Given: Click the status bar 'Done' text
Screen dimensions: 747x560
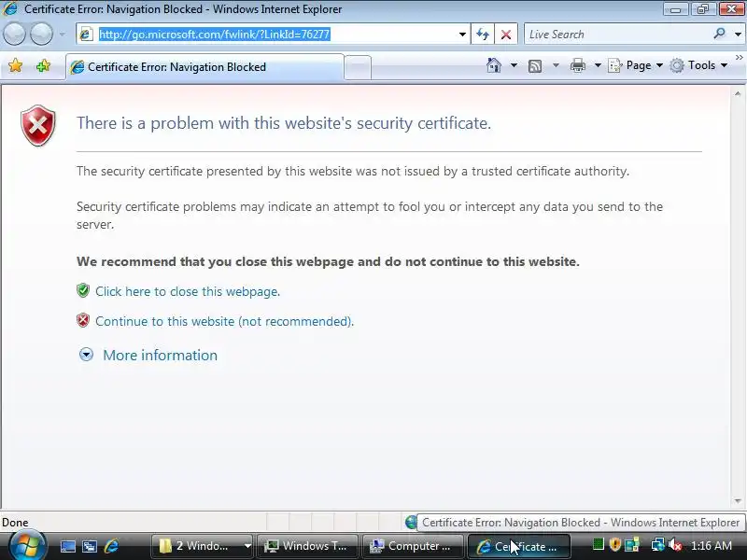Looking at the screenshot, I should (15, 523).
